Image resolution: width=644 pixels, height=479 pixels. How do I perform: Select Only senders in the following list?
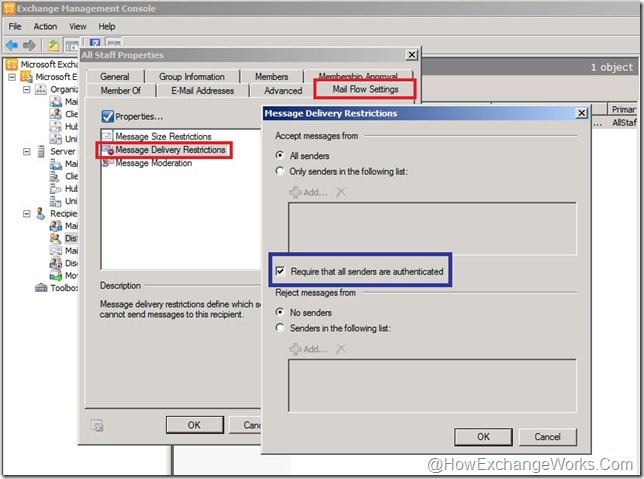point(280,171)
